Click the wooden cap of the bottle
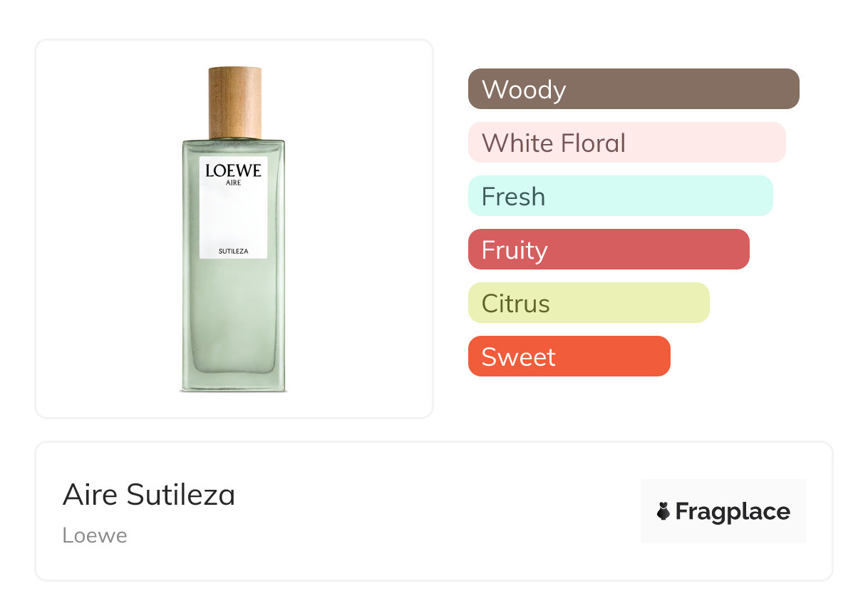Image resolution: width=868 pixels, height=616 pixels. pos(234,102)
